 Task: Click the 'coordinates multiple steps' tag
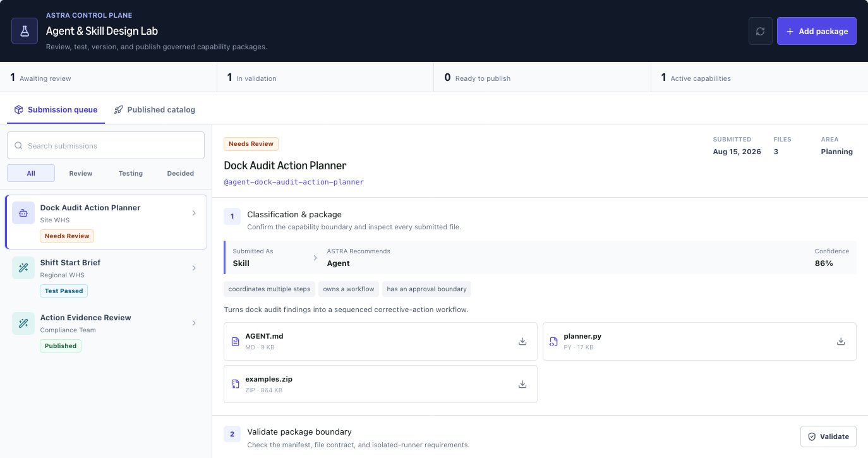269,289
